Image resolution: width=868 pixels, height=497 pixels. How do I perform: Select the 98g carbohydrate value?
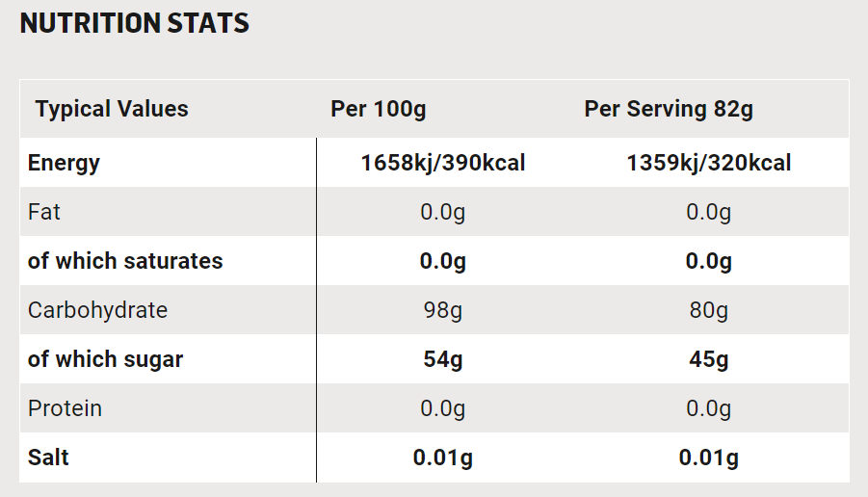click(x=443, y=310)
